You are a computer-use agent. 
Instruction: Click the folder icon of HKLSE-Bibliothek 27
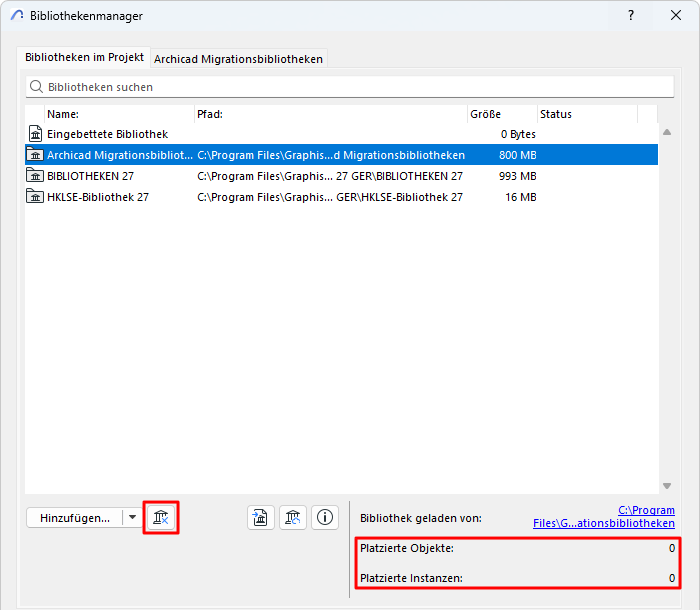coord(35,196)
